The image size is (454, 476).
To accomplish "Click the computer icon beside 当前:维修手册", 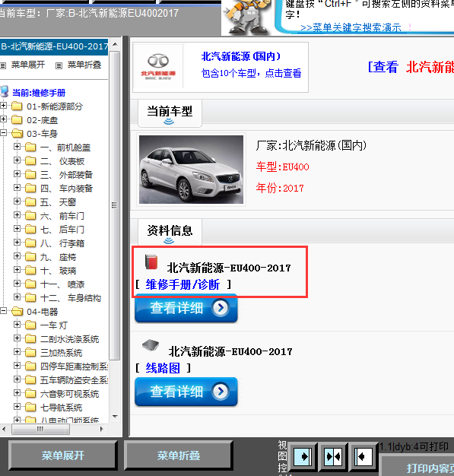I will pyautogui.click(x=5, y=91).
